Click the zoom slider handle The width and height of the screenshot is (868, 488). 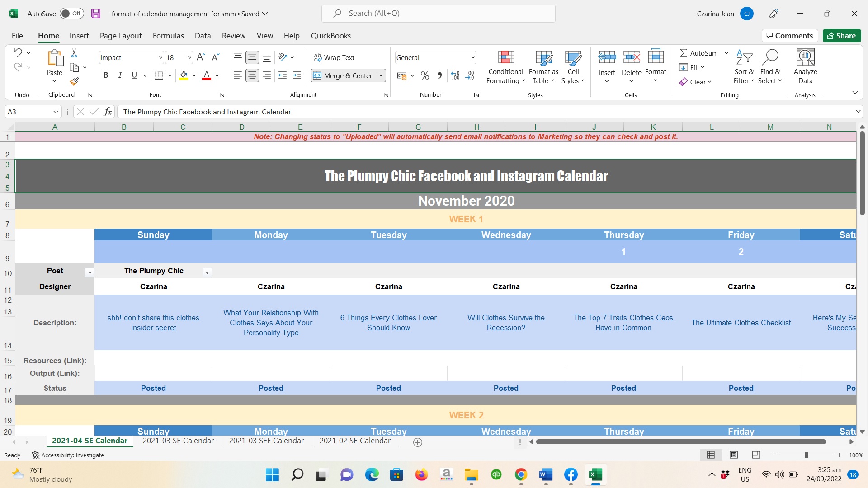click(x=806, y=455)
